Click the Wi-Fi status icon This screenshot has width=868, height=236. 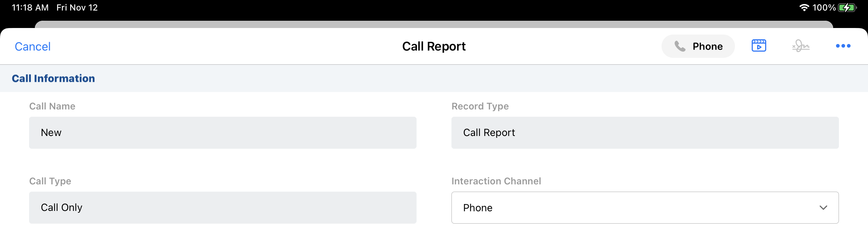[804, 8]
